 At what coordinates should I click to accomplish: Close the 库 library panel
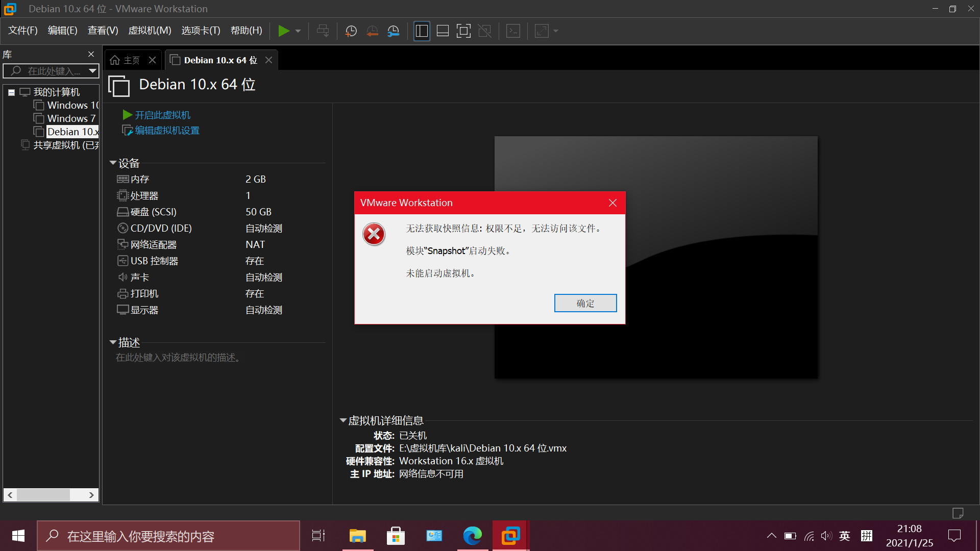(x=91, y=54)
